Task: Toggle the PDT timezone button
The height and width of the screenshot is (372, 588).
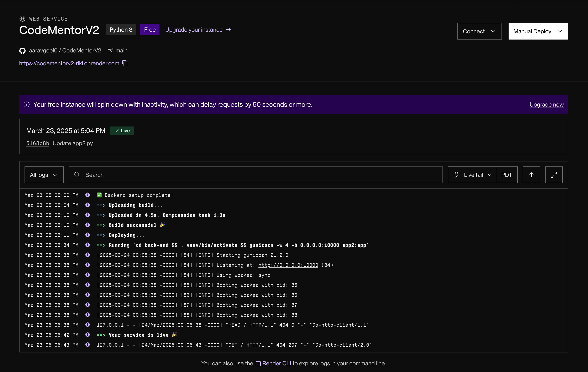Action: (506, 175)
